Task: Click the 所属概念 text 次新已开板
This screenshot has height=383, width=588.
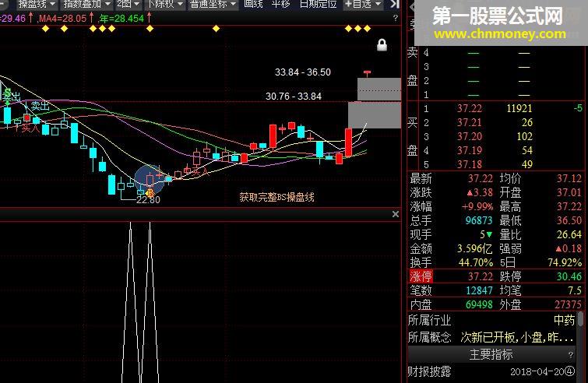Action: coord(487,338)
